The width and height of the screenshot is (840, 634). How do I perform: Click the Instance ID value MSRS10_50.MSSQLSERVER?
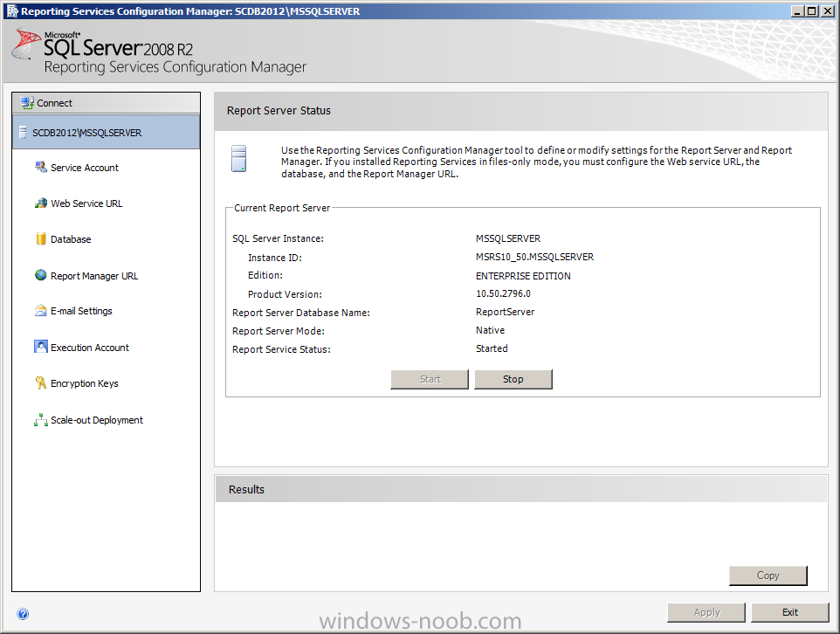pyautogui.click(x=534, y=258)
